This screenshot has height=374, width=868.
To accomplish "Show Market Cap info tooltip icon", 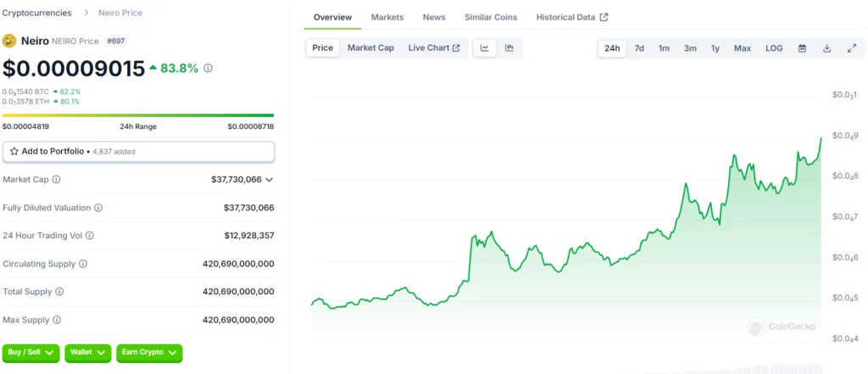I will [57, 180].
